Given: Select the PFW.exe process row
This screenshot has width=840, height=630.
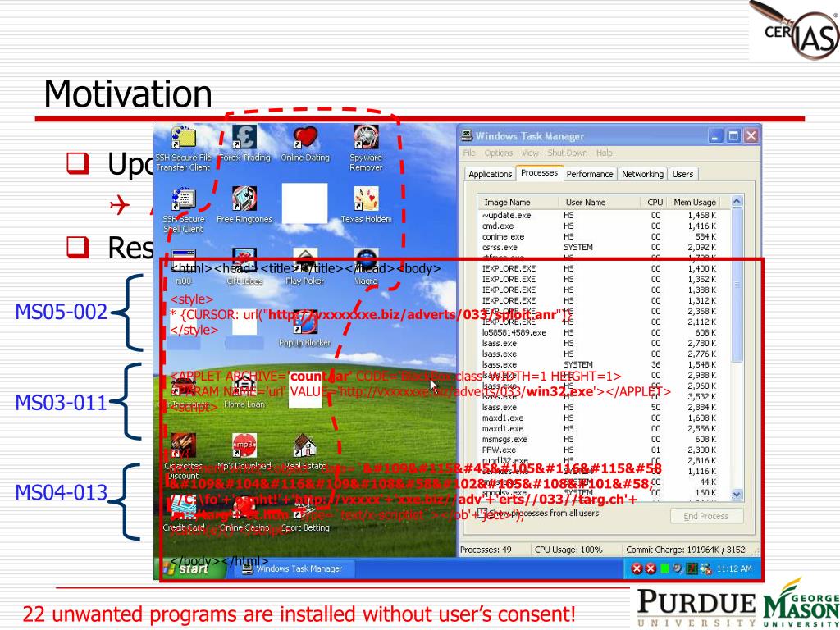Looking at the screenshot, I should [600, 450].
